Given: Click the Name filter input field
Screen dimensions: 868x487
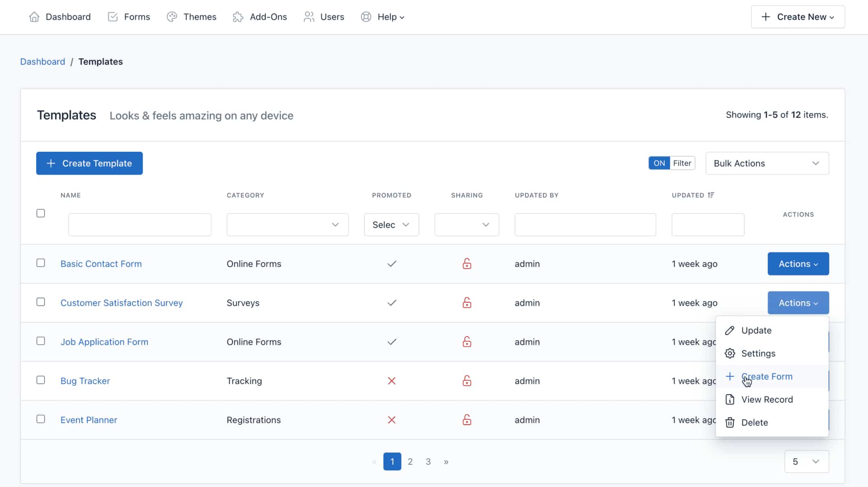Looking at the screenshot, I should (x=139, y=225).
